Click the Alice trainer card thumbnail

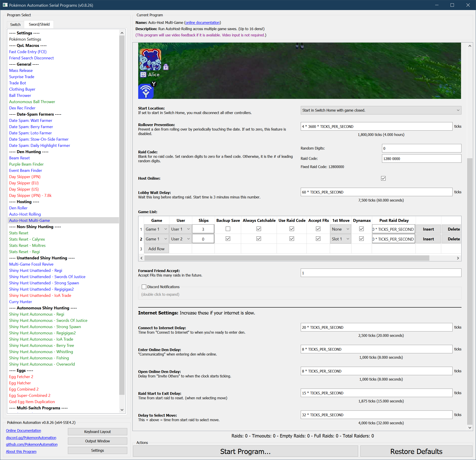point(150,60)
